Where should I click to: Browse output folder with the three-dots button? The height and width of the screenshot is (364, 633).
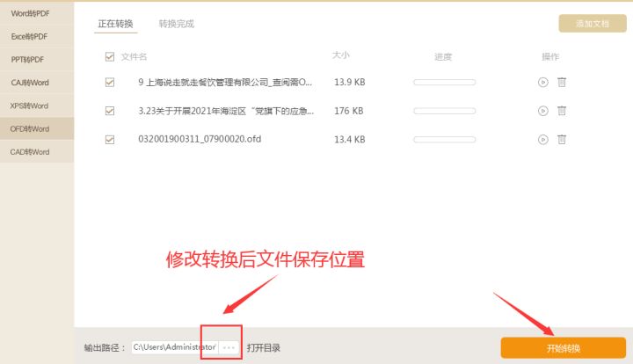click(229, 347)
